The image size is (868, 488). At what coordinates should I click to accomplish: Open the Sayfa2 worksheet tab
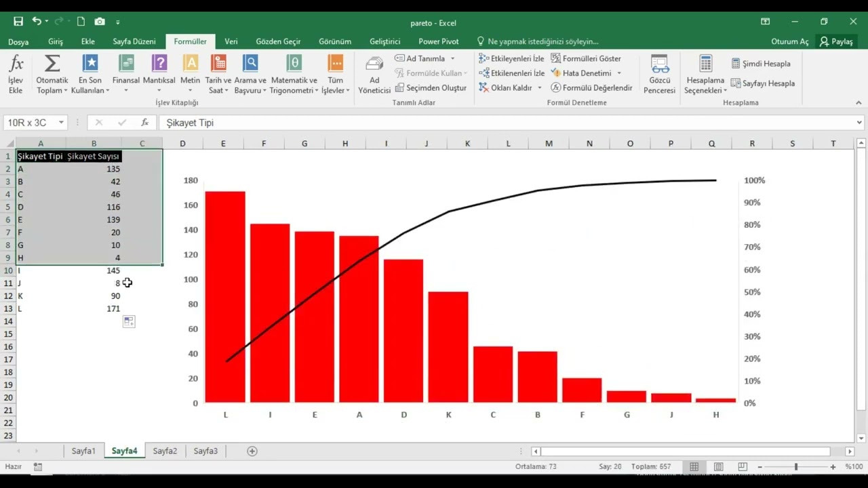(165, 451)
